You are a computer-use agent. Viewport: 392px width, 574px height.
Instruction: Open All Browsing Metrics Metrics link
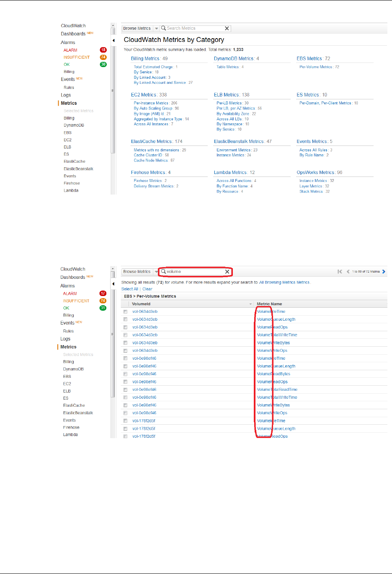pos(284,283)
